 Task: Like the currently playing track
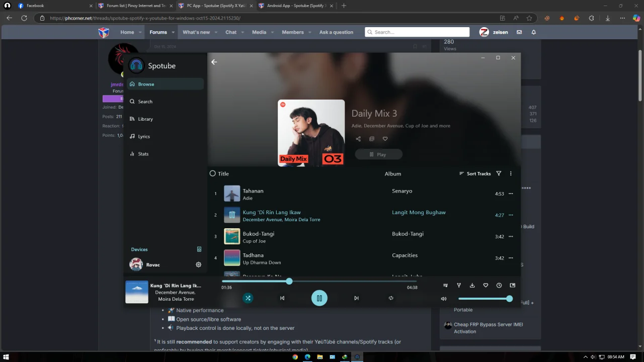pos(486,286)
